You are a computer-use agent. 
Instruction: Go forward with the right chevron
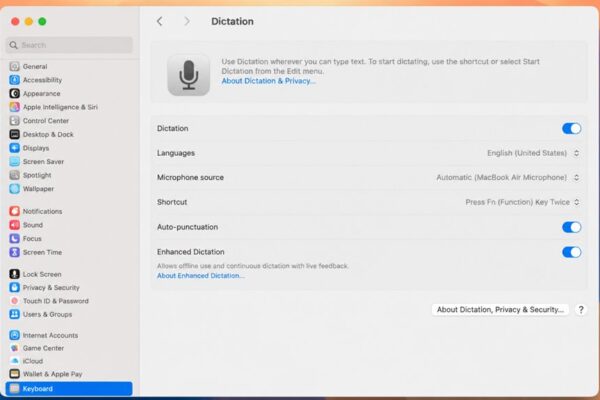pos(187,21)
